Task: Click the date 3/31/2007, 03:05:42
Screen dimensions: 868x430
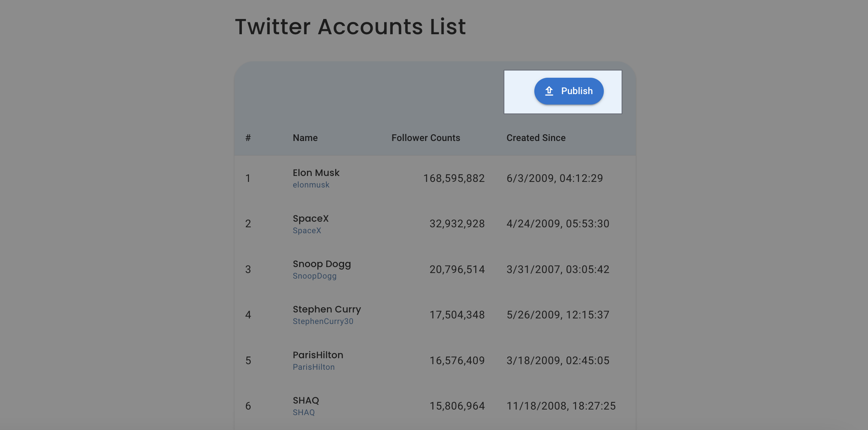Action: [558, 270]
